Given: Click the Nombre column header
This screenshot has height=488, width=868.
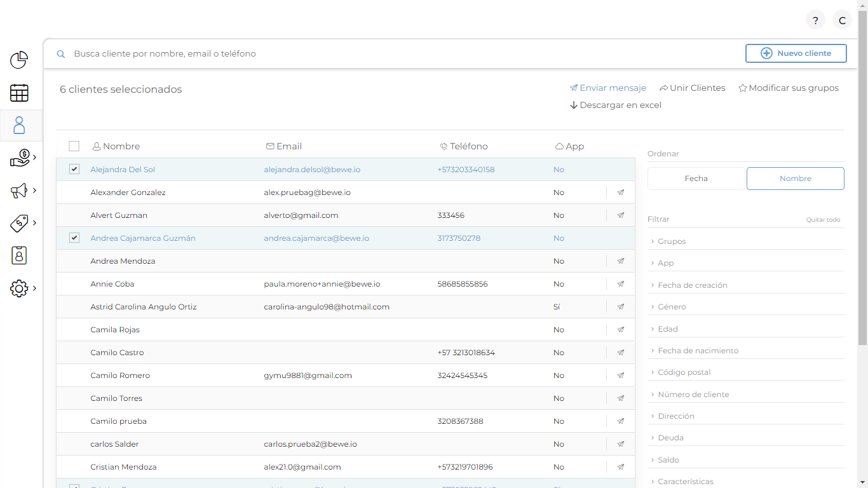Looking at the screenshot, I should tap(116, 146).
